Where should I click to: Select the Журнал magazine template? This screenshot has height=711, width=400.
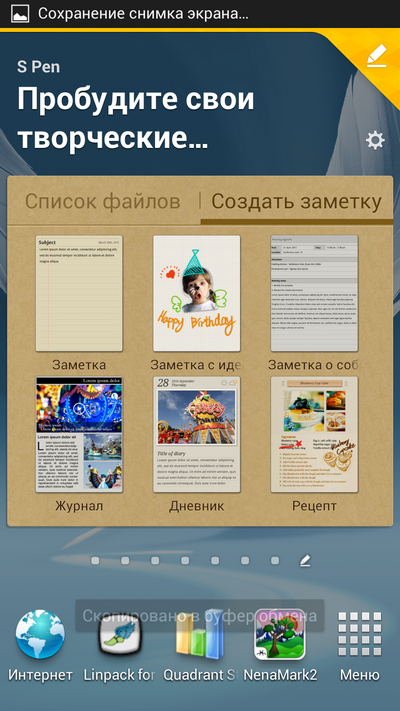click(79, 434)
